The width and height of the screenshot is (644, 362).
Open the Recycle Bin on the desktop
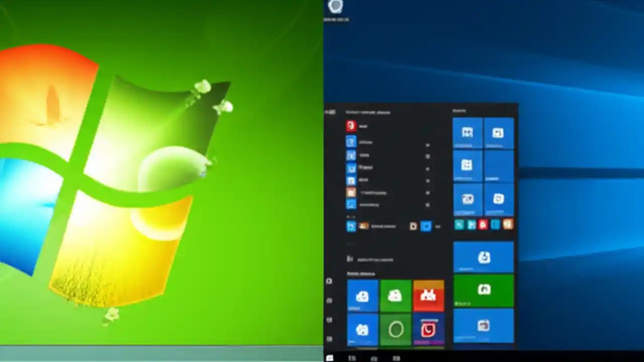coord(336,9)
